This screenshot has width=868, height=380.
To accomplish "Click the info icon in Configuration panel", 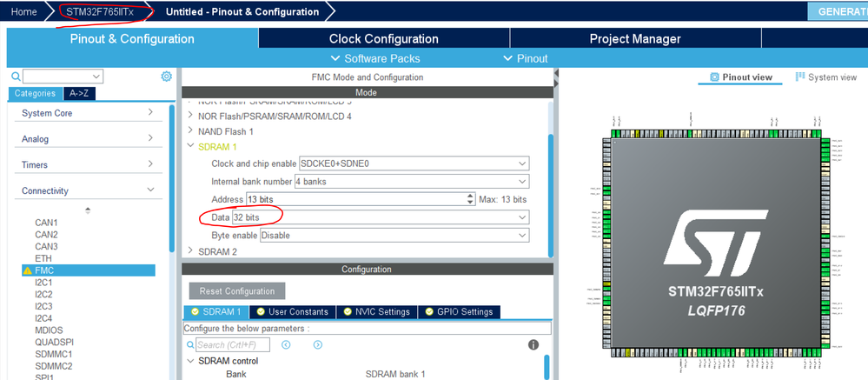I will (x=533, y=344).
